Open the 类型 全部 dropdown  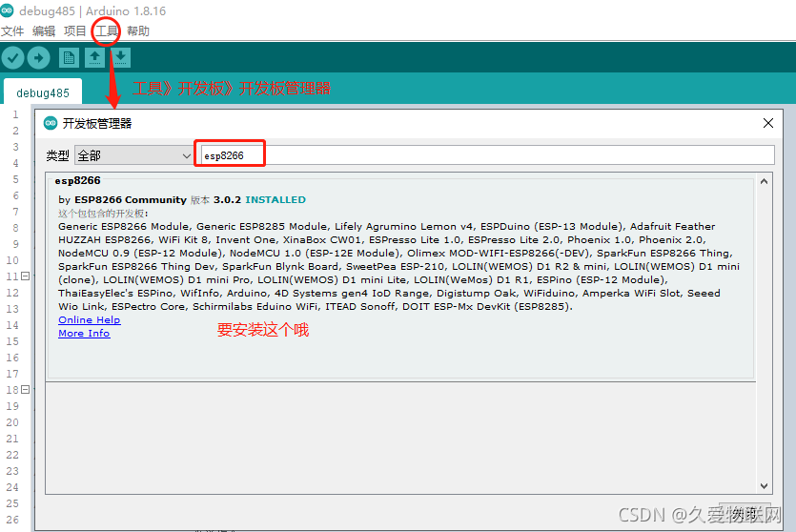(x=134, y=155)
